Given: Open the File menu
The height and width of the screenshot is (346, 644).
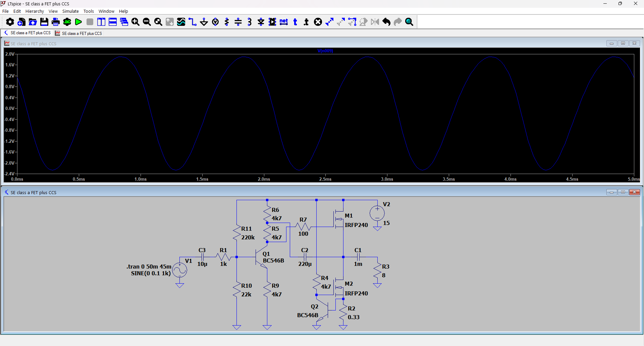Looking at the screenshot, I should [5, 11].
